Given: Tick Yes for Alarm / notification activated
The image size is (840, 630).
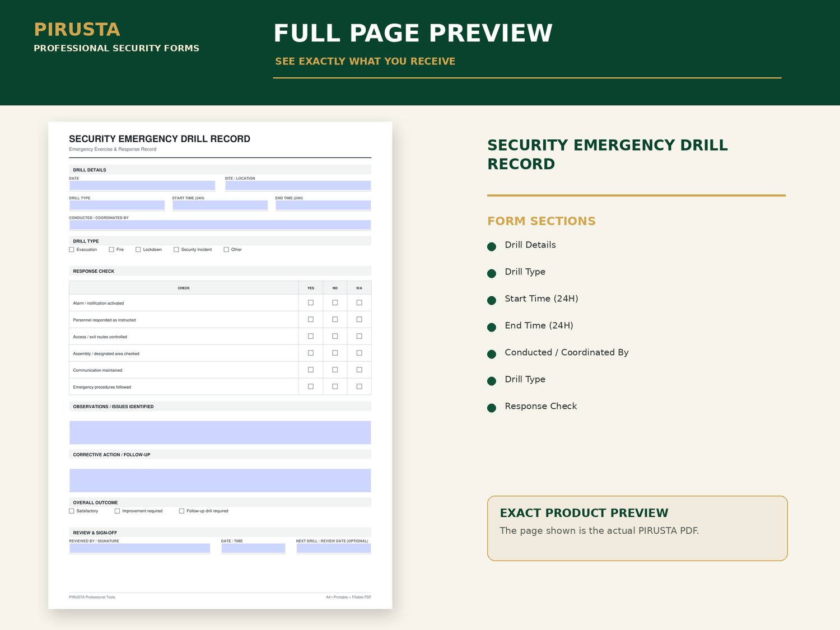Looking at the screenshot, I should click(x=311, y=302).
